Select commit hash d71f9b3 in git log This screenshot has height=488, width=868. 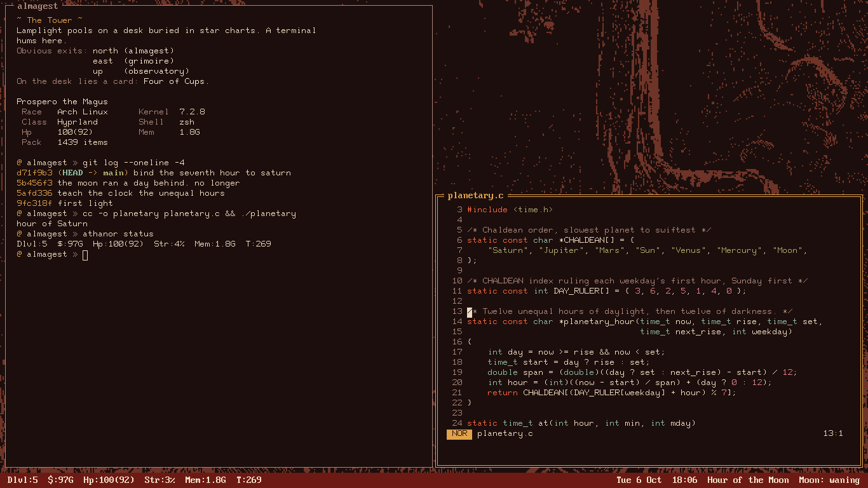[34, 173]
